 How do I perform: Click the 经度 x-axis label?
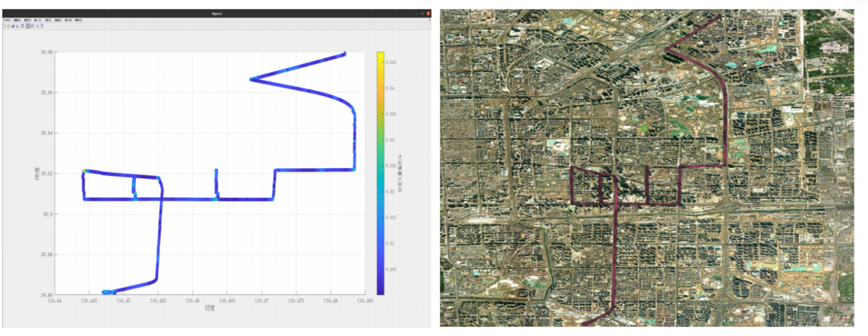pyautogui.click(x=209, y=307)
